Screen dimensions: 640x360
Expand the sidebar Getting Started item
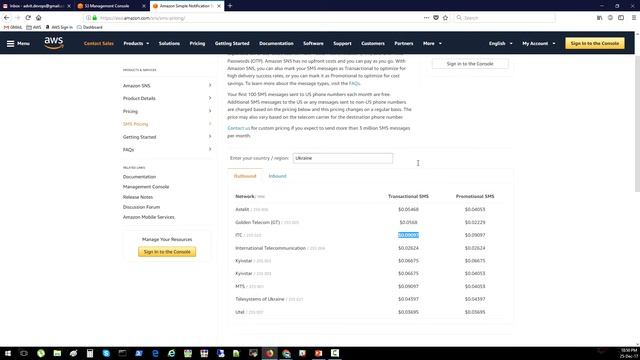click(167, 137)
